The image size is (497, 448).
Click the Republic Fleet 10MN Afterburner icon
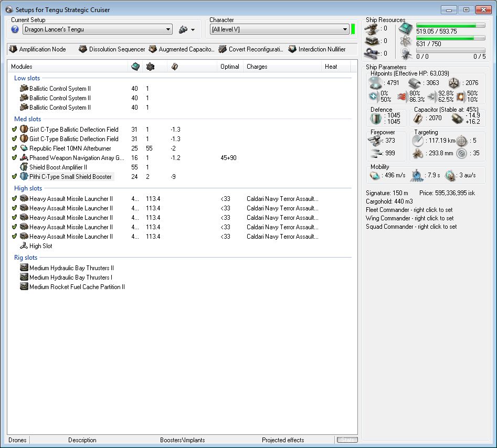[24, 148]
